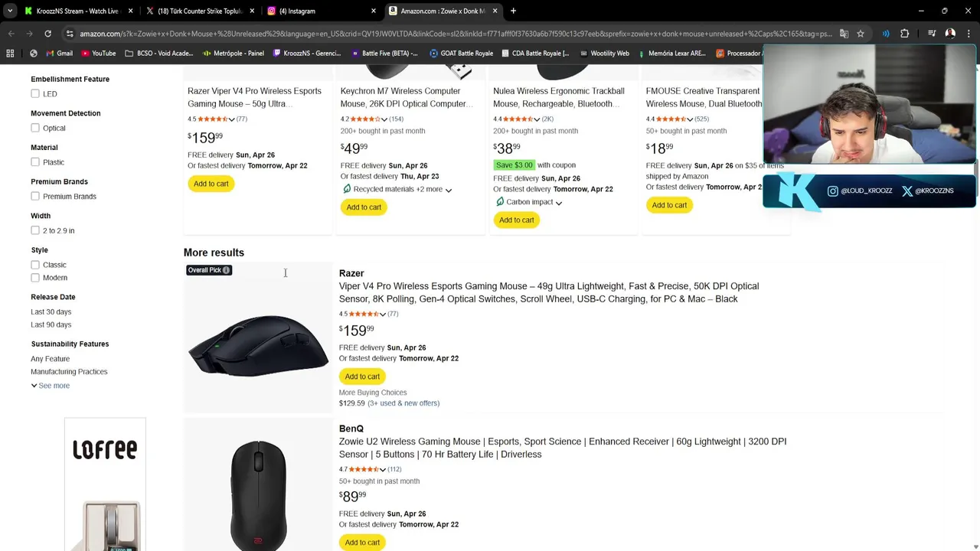
Task: Bookmark this page with the star icon
Action: [x=861, y=34]
